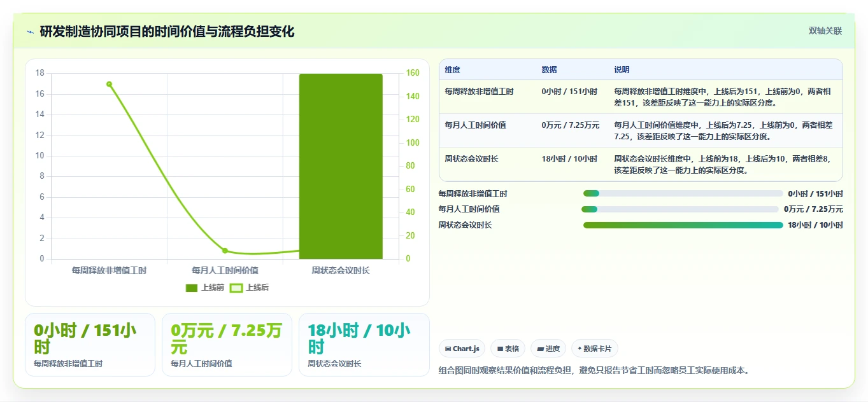Screen dimensions: 868x402
Task: Click the star icon in the 数据卡片 chip
Action: click(580, 349)
